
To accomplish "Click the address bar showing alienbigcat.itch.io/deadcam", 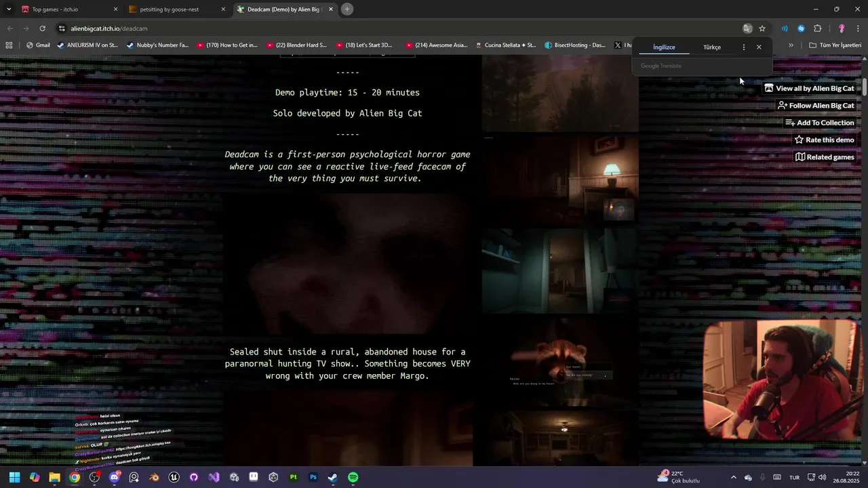I will [397, 28].
